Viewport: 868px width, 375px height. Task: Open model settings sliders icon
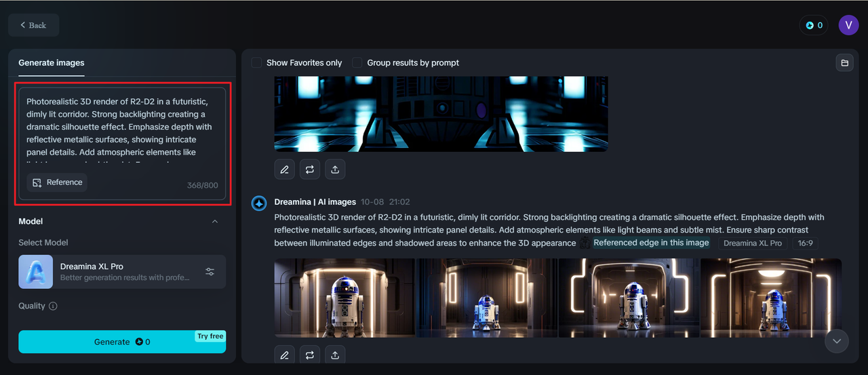(x=210, y=272)
